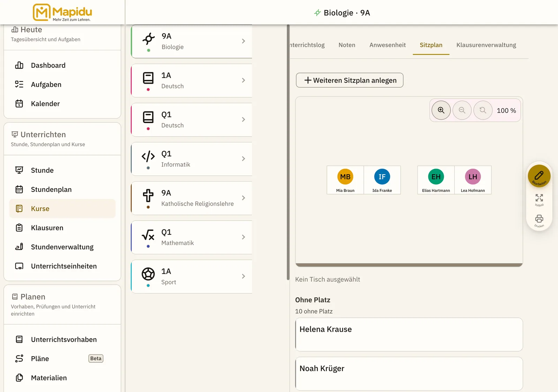Open Unterrichtsvorhaben in Planen
This screenshot has height=392, width=558.
[x=62, y=340]
